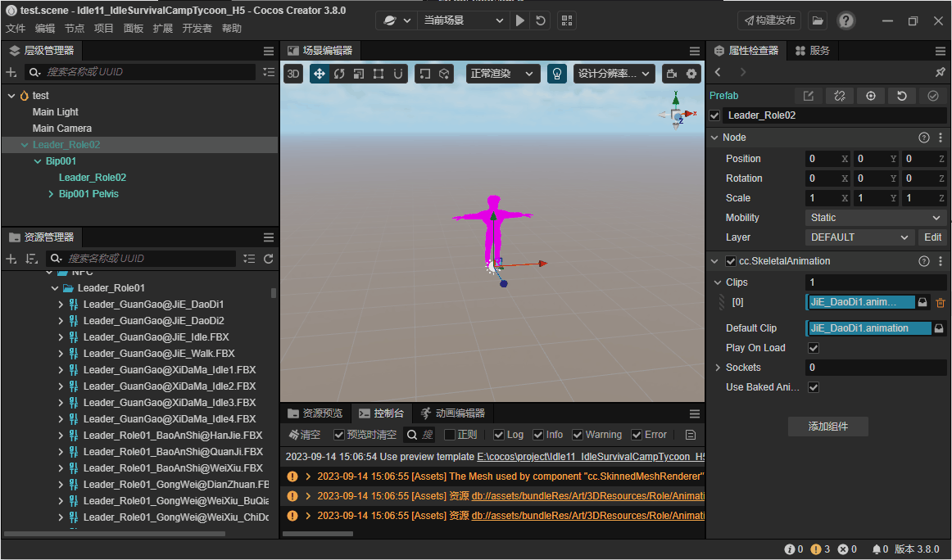Uncheck Use Baked Animation
Screen dimensions: 952x560
coord(814,387)
